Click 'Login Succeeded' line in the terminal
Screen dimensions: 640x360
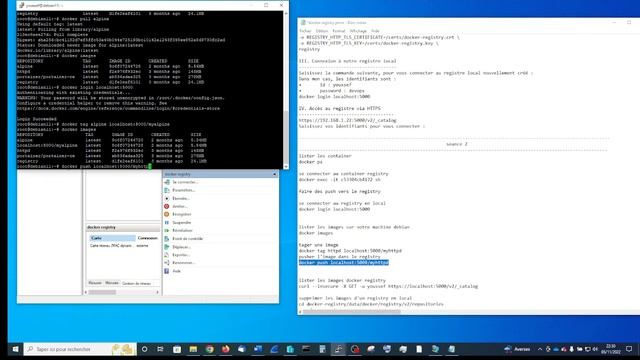click(x=37, y=119)
